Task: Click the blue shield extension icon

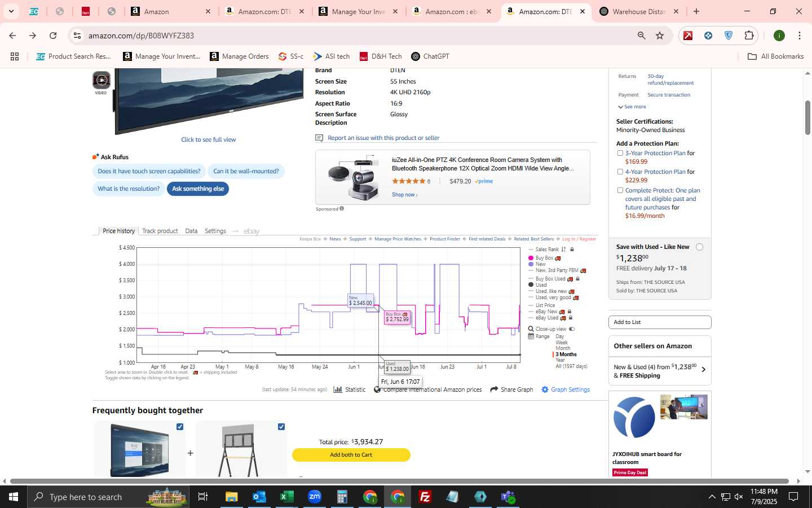Action: pyautogui.click(x=729, y=36)
